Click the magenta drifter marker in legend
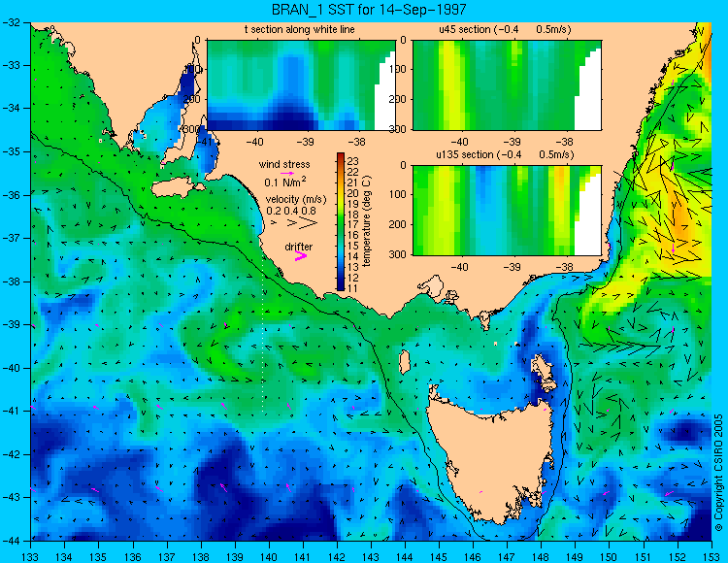The width and height of the screenshot is (728, 563). click(300, 255)
